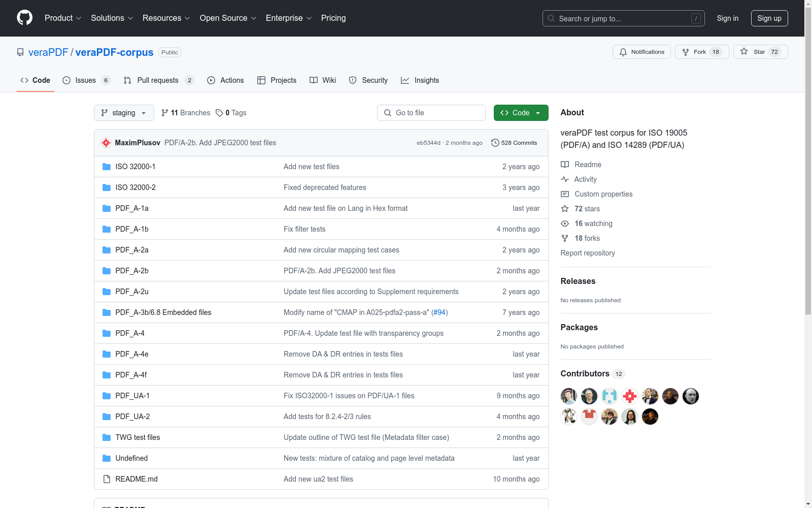Image resolution: width=812 pixels, height=508 pixels.
Task: Click the PDF_A-2a folder icon
Action: tap(107, 250)
